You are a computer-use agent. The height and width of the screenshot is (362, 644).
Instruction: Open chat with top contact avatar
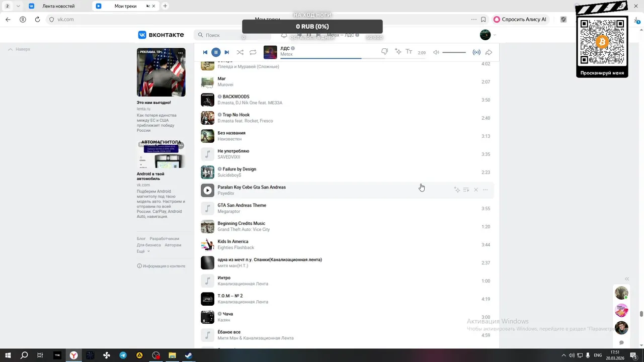pyautogui.click(x=621, y=293)
